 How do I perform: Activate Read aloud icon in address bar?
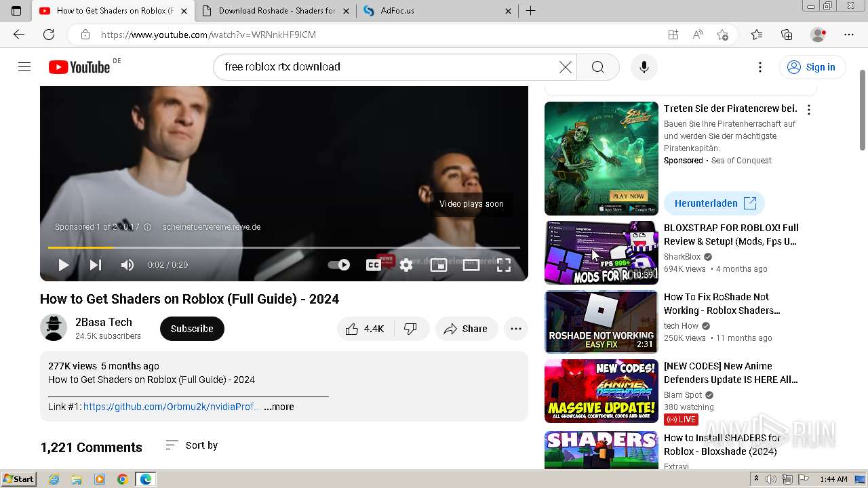tap(698, 35)
